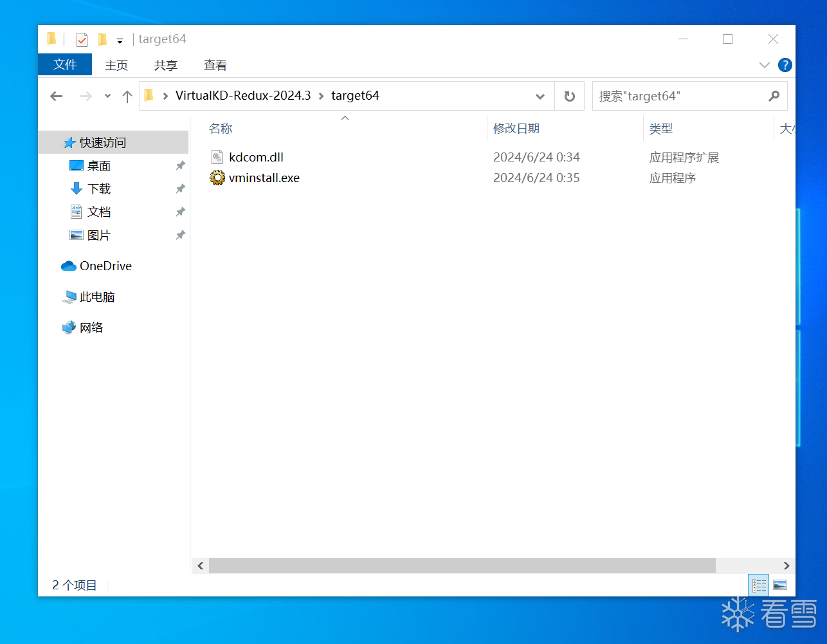827x644 pixels.
Task: Click the 搜索 target64 search box
Action: click(x=678, y=97)
